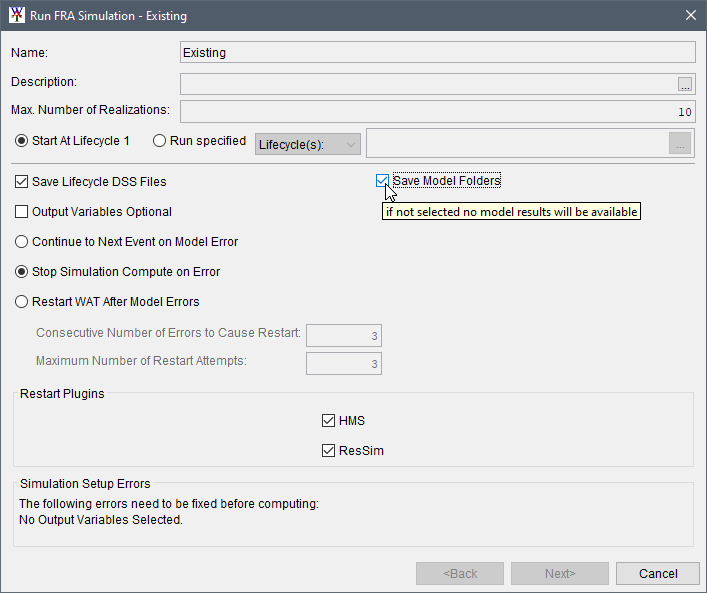This screenshot has height=593, width=707.
Task: Uncheck Save Lifecycle DSS Files
Action: coord(22,182)
